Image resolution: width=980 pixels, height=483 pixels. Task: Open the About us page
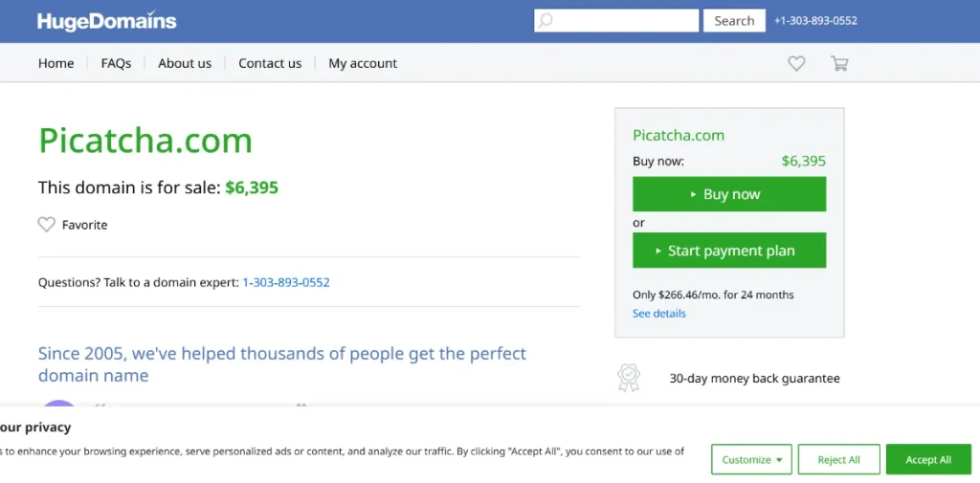[185, 63]
